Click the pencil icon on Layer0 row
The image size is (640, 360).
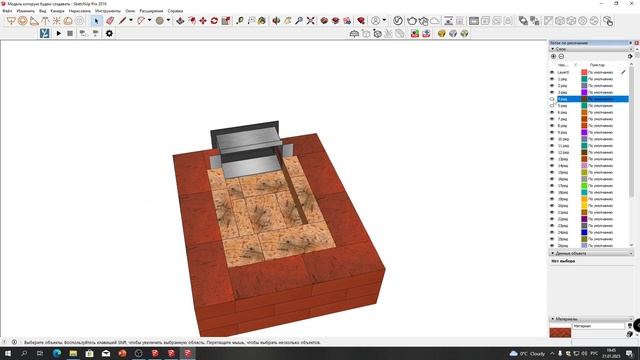623,72
